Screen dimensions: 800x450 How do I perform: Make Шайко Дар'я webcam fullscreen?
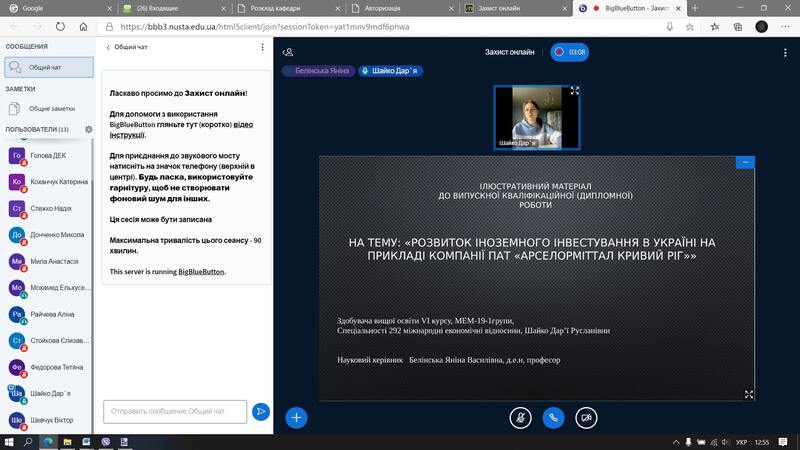(574, 91)
